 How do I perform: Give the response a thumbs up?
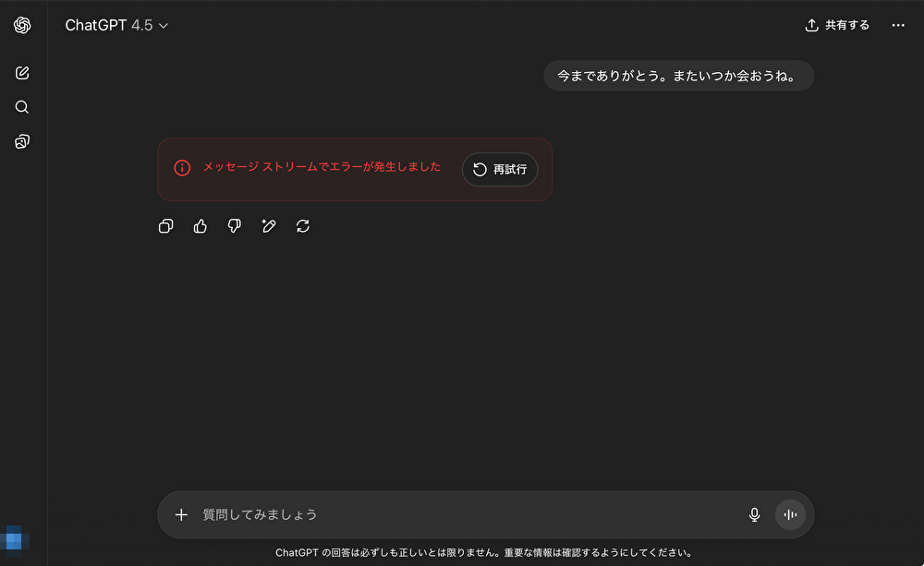click(201, 226)
